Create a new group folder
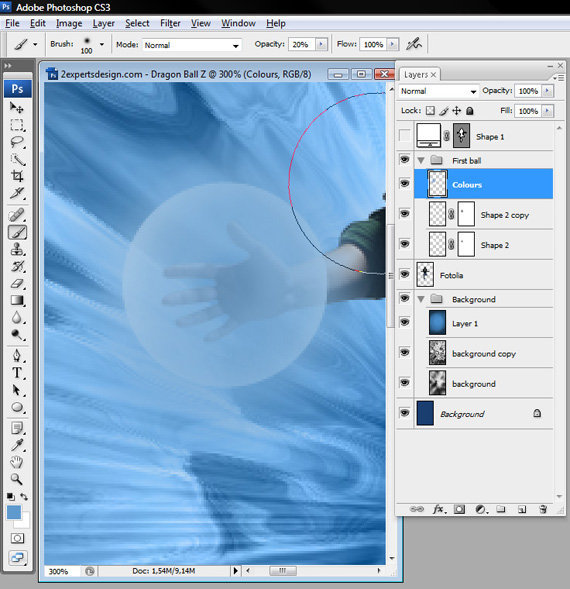Viewport: 570px width, 589px height. (x=500, y=509)
